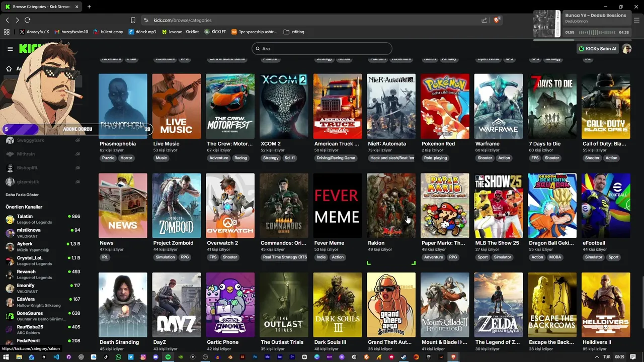644x362 pixels.
Task: Expand the editing bookmarks folder
Action: [x=294, y=32]
